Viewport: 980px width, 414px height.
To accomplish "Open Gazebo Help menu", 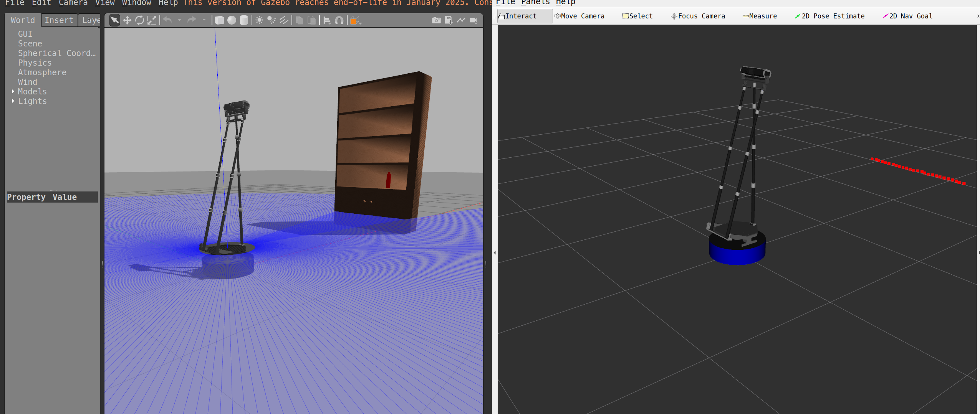I will [x=168, y=3].
